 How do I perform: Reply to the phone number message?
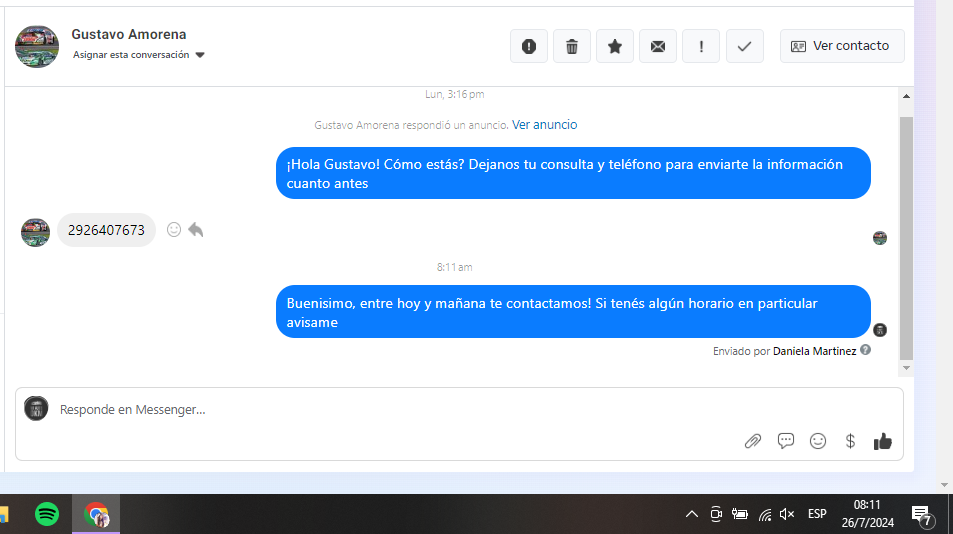click(x=196, y=230)
